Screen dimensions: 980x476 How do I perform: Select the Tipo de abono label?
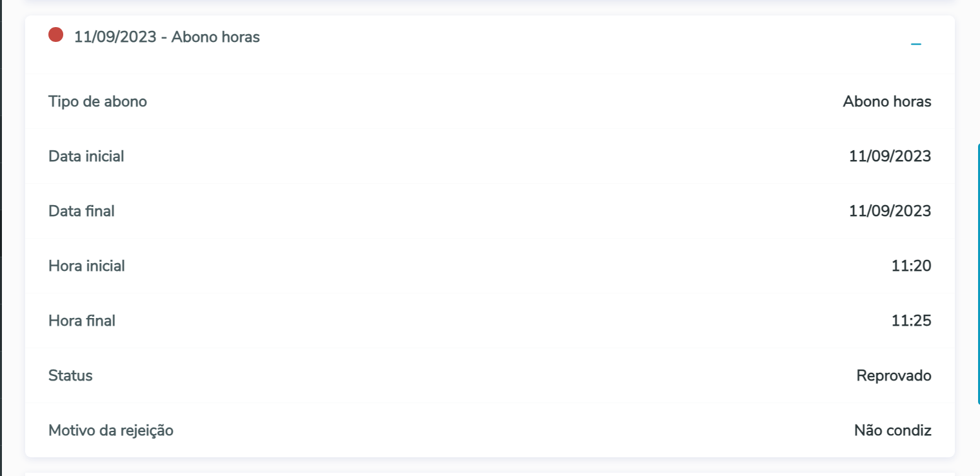coord(97,101)
